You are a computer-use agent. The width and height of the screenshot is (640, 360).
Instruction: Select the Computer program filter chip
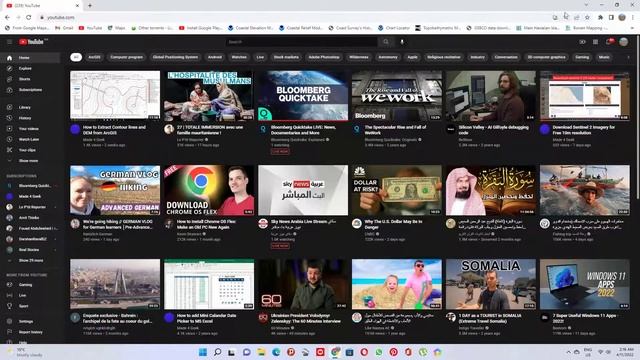(x=127, y=57)
